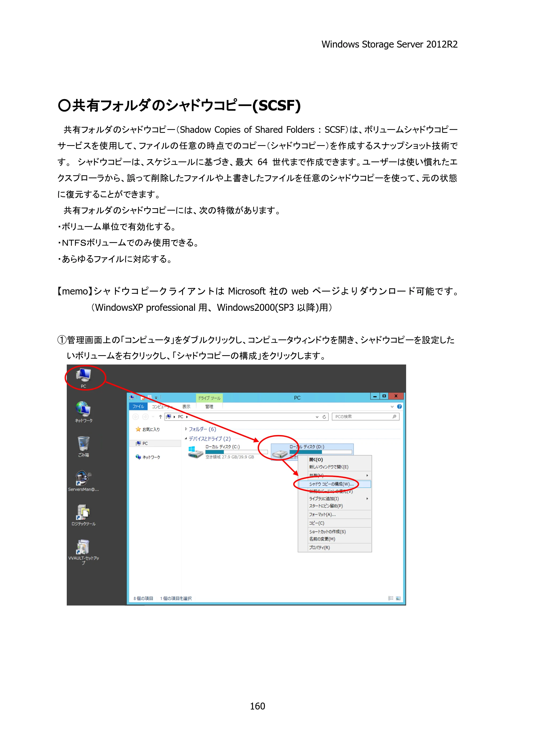
Task: Switch to the 表示 ribbon tab
Action: point(186,407)
